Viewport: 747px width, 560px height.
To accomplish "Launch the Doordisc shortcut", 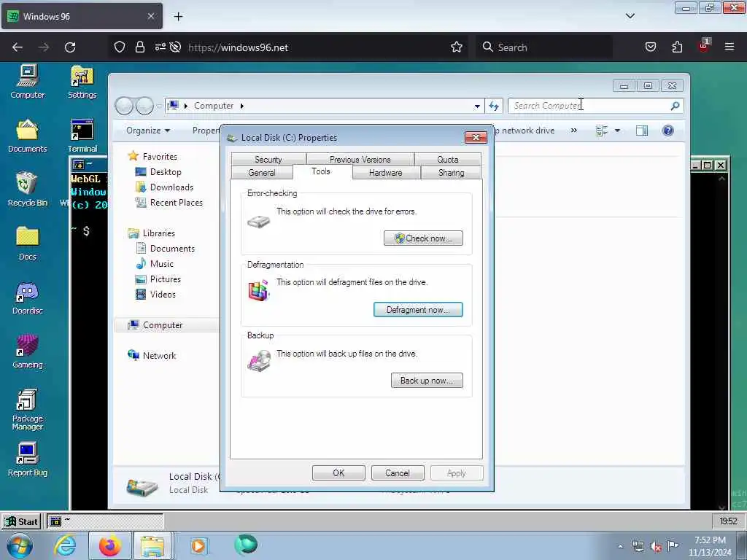I will click(28, 297).
